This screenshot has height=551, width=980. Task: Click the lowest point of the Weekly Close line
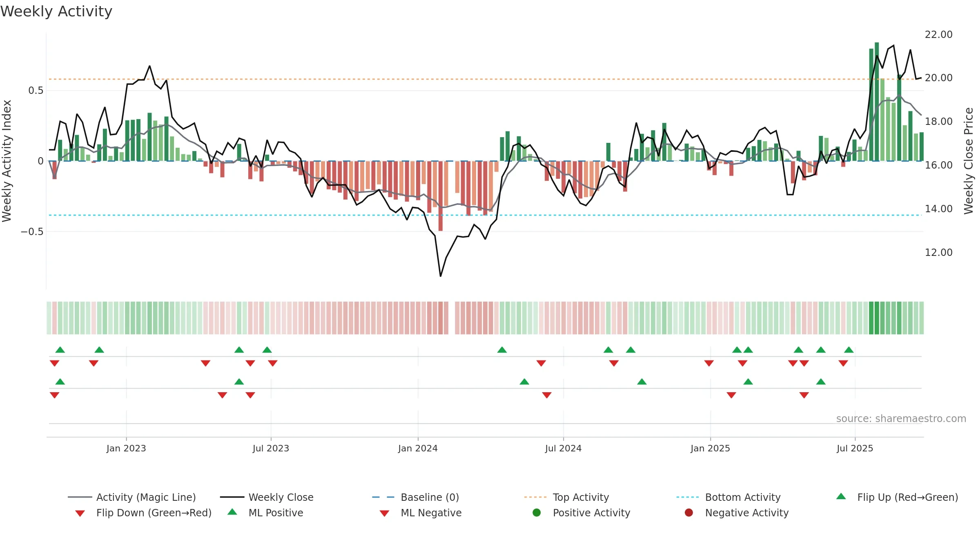[x=441, y=276]
